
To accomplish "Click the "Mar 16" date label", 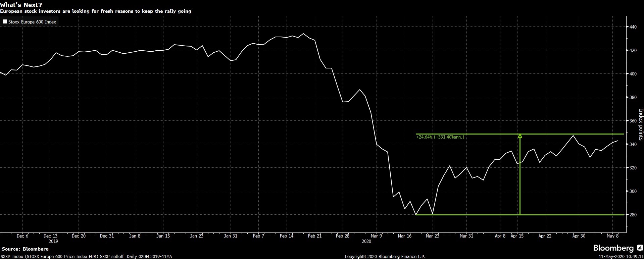I will (x=404, y=236).
